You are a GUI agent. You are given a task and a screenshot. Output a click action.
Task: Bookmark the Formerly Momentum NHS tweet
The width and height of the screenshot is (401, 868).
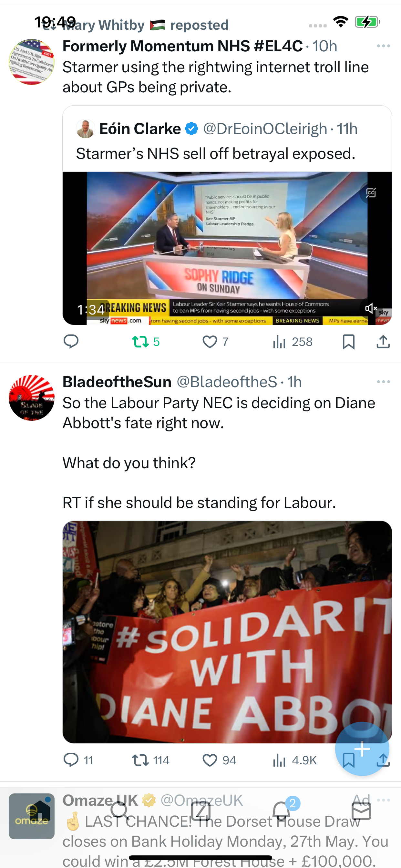click(x=348, y=342)
